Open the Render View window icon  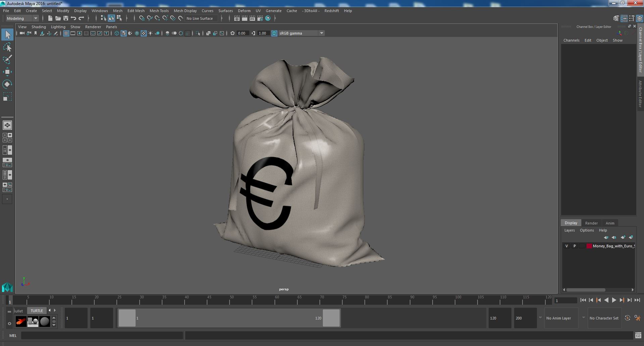click(237, 18)
